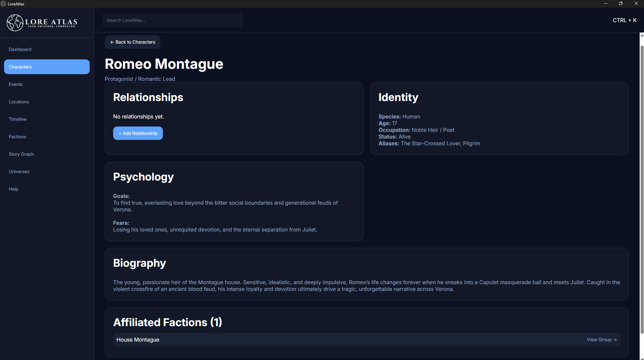The width and height of the screenshot is (644, 360).
Task: Click the Aliases line in Identity
Action: [429, 143]
